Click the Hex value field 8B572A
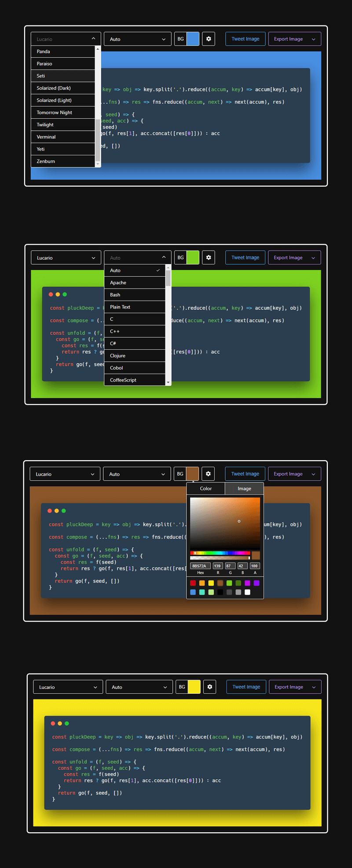Screen dimensions: 352x868 click(x=200, y=566)
